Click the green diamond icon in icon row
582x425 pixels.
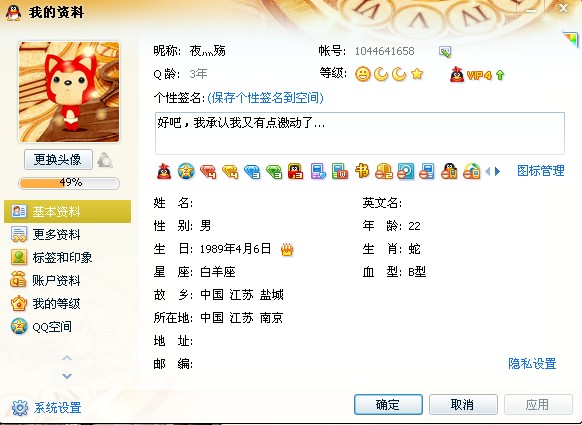[274, 171]
